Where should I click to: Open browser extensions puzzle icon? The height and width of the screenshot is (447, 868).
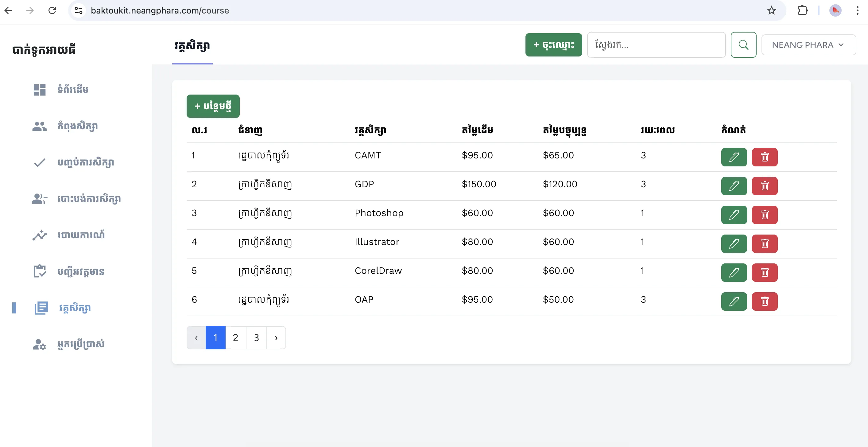coord(802,10)
